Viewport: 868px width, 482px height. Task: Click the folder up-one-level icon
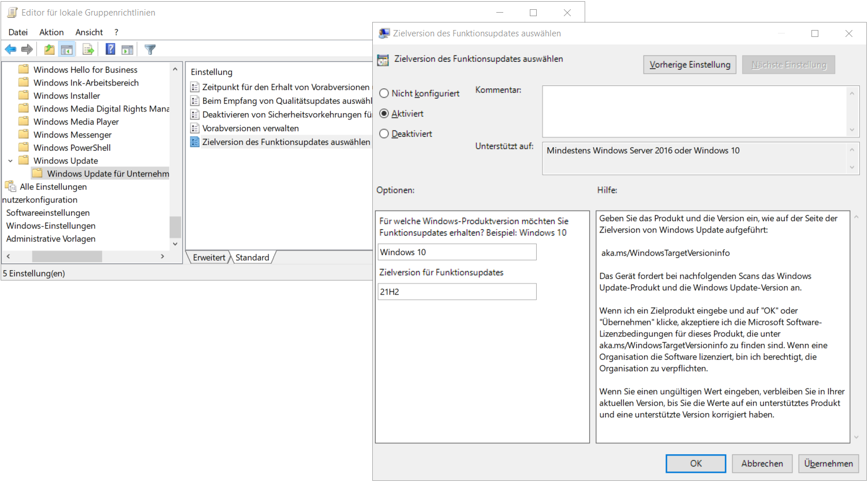(x=50, y=50)
